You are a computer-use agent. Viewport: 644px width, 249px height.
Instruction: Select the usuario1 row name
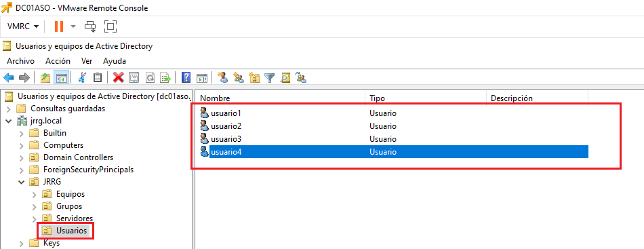coord(226,113)
